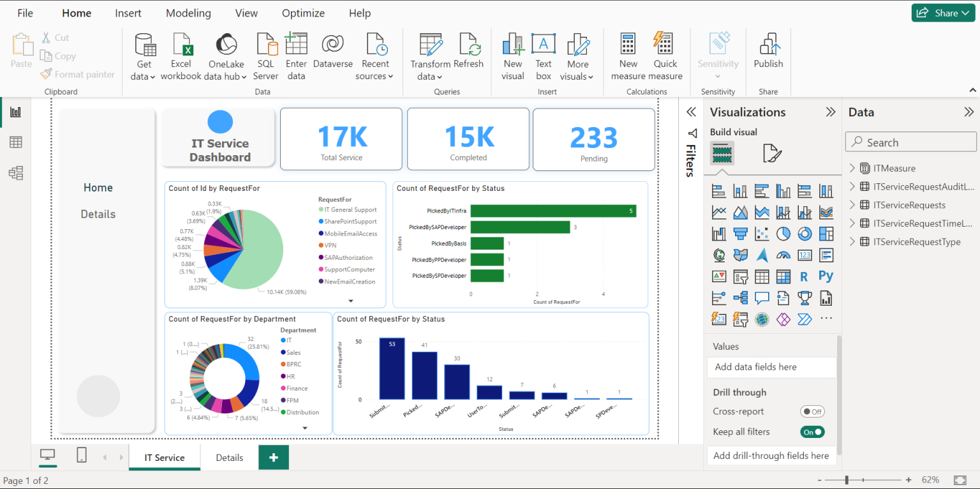Select the donut chart visualization icon
The width and height of the screenshot is (980, 489).
[805, 234]
